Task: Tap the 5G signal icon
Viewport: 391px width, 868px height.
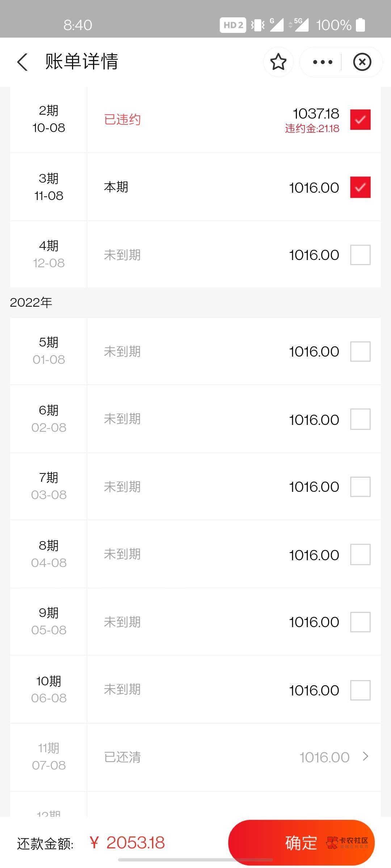Action: 300,25
